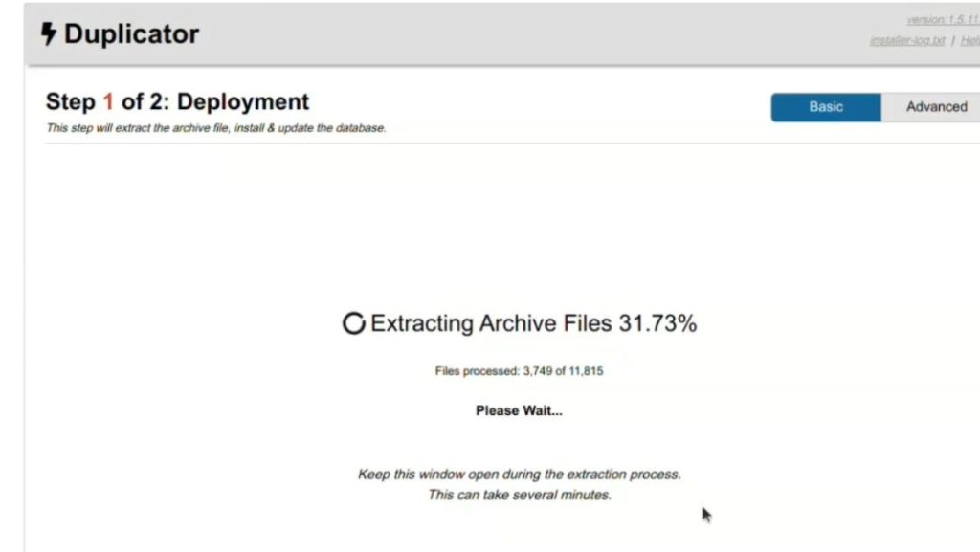Switch to the Advanced mode tab
This screenshot has width=980, height=552.
coord(932,107)
